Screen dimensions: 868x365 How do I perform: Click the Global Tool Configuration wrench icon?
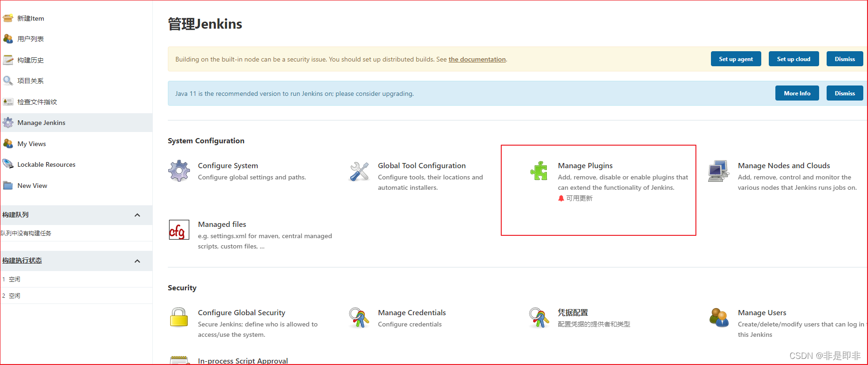point(359,171)
